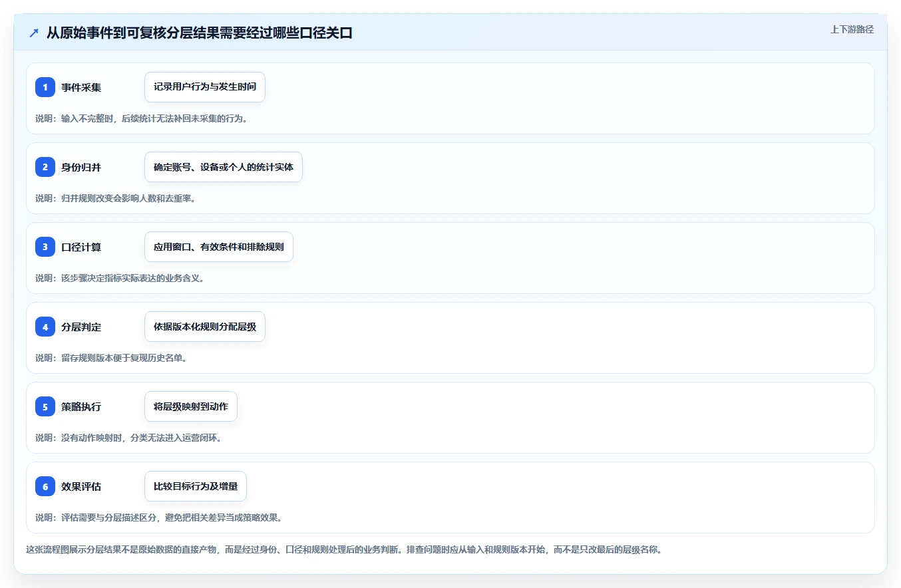
Task: Click the arrow icon beside the flowchart title
Action: (34, 33)
